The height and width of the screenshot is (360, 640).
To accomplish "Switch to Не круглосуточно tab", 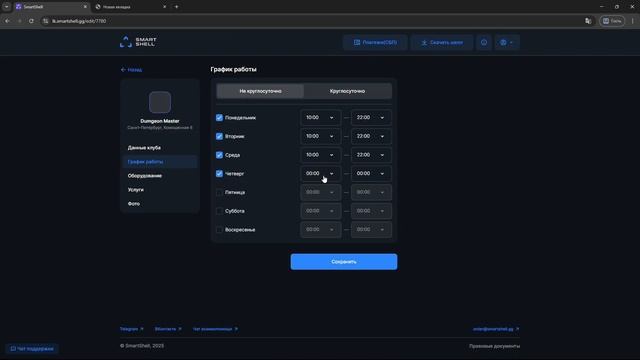I will coord(260,91).
